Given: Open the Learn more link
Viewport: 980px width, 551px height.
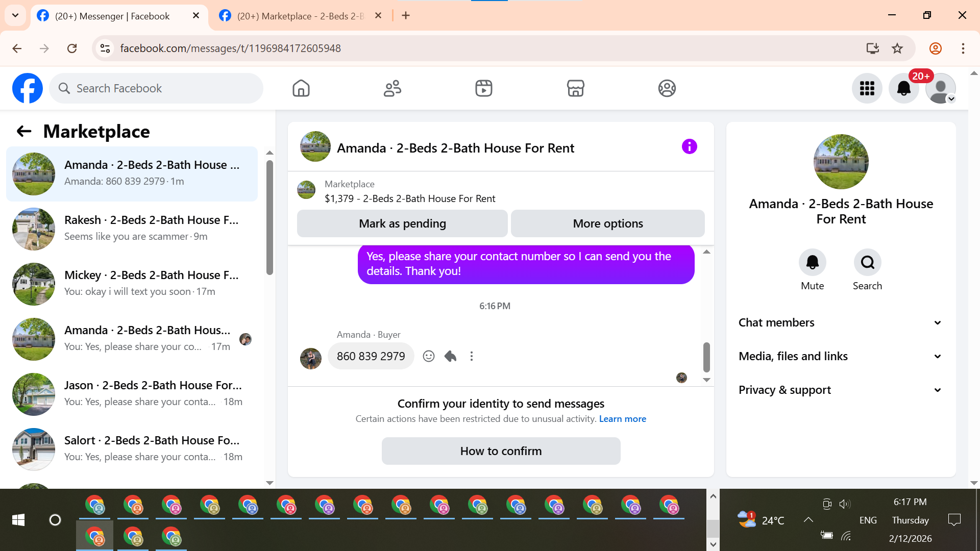Looking at the screenshot, I should coord(622,419).
